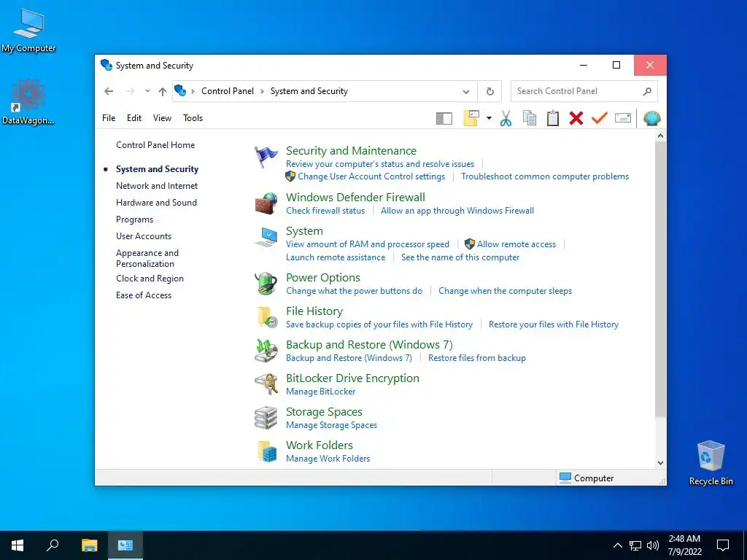747x560 pixels.
Task: Open the Windows Start button
Action: [18, 545]
